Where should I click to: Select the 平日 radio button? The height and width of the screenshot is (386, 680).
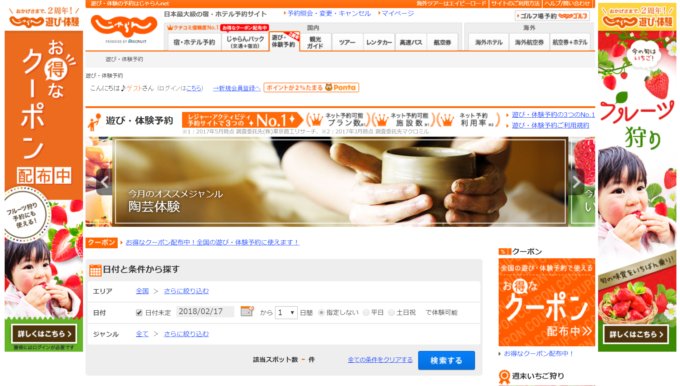click(366, 312)
